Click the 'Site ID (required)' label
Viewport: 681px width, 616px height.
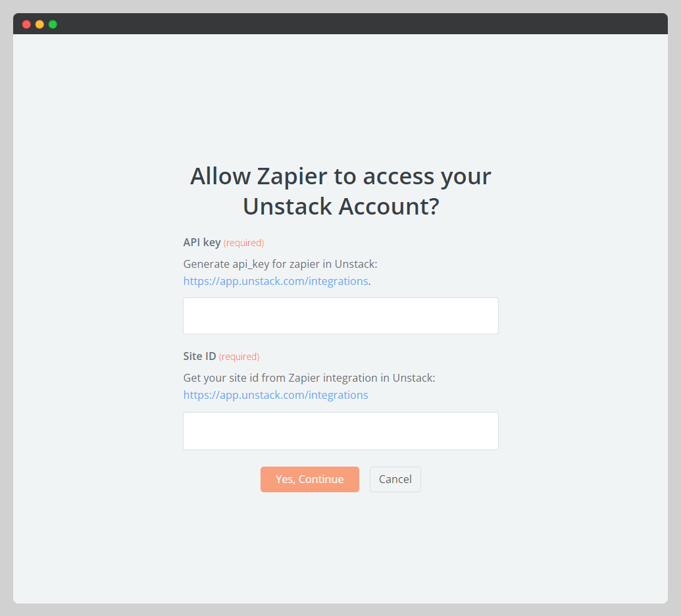(x=221, y=356)
